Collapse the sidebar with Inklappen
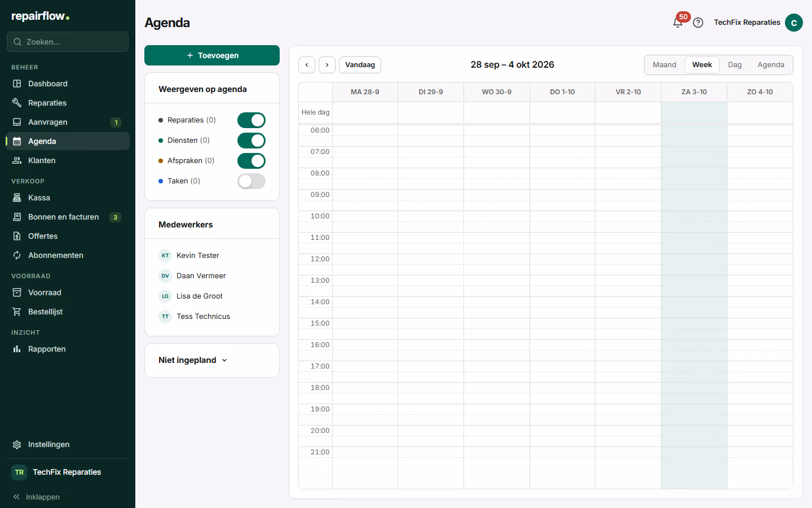Viewport: 812px width, 508px height. coord(36,497)
